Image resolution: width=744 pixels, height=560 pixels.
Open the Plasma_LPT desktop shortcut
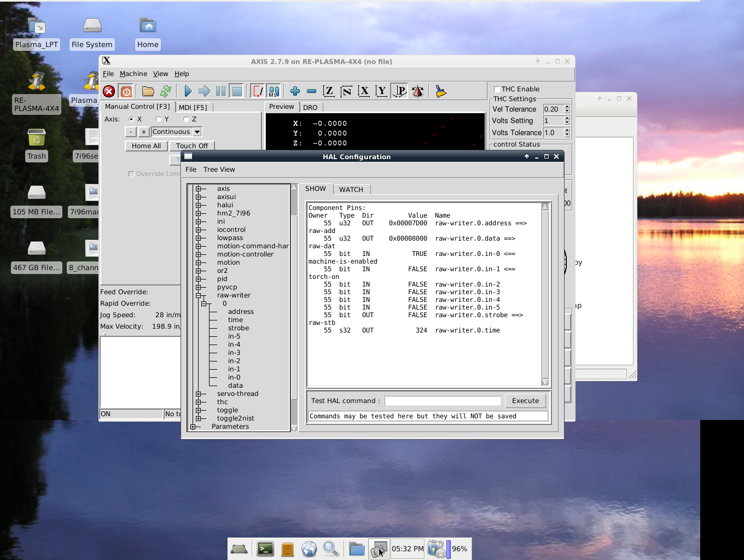[37, 33]
